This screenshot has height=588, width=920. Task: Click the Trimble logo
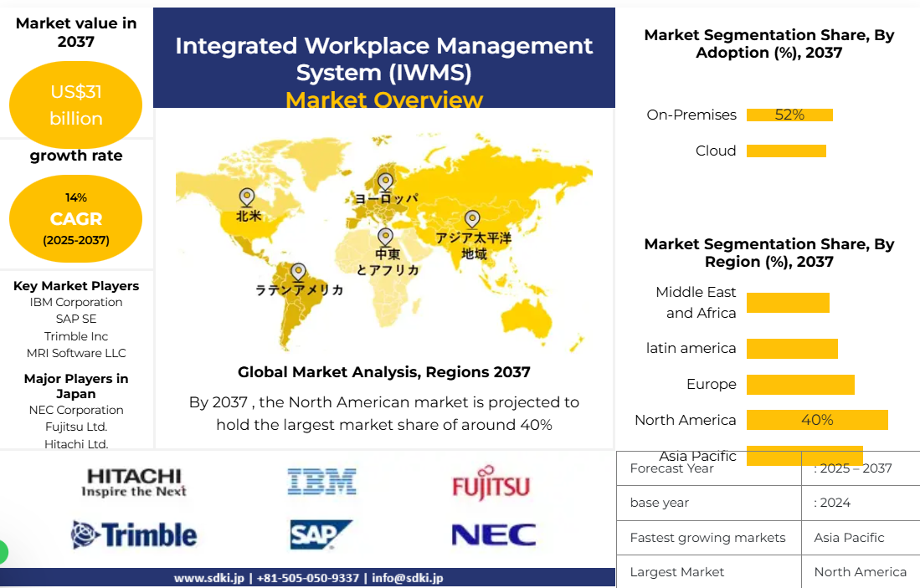pyautogui.click(x=134, y=534)
